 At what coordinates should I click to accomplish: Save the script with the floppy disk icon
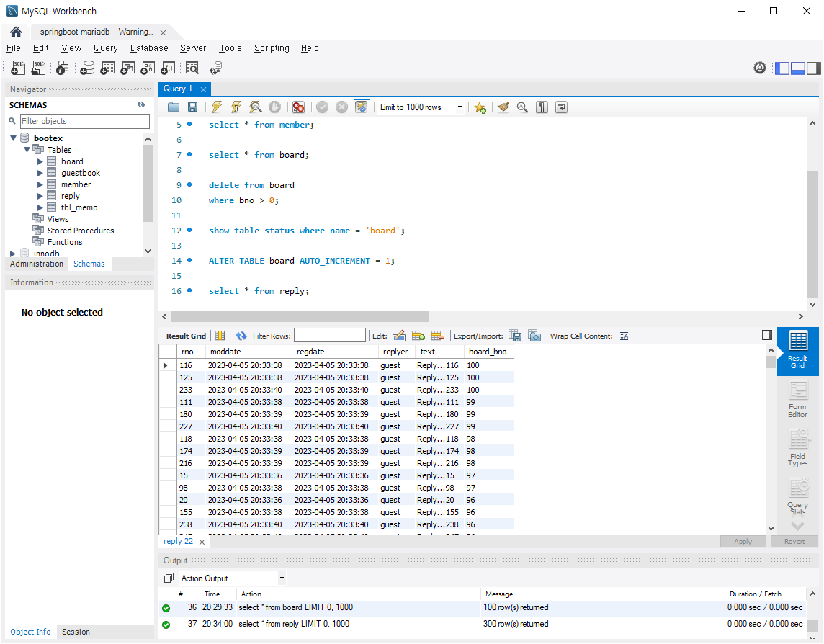(x=193, y=107)
